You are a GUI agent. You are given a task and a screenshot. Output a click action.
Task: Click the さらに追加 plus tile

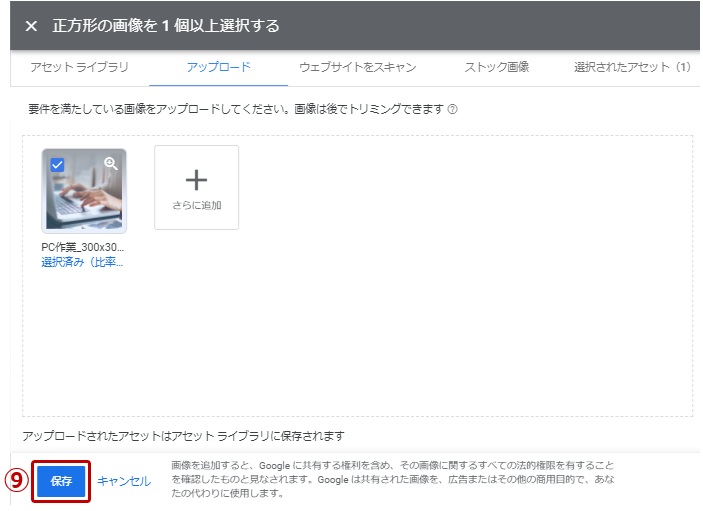196,187
